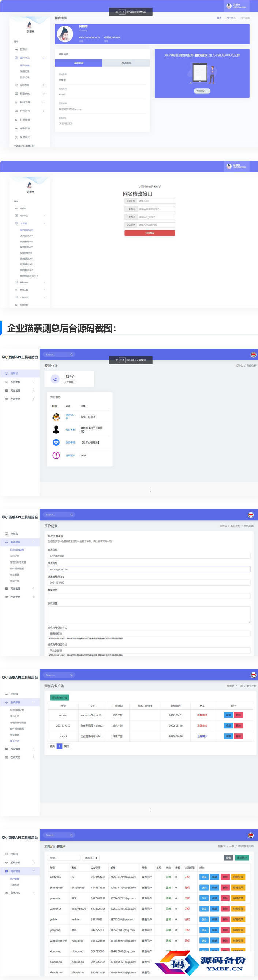The image size is (258, 980).
Task: Click 控制台 gauge icon in 用户详情 page sidebar
Action: tap(16, 49)
